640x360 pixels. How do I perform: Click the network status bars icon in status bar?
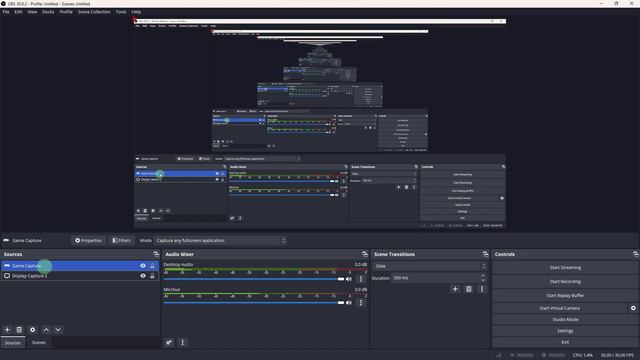[x=498, y=355]
